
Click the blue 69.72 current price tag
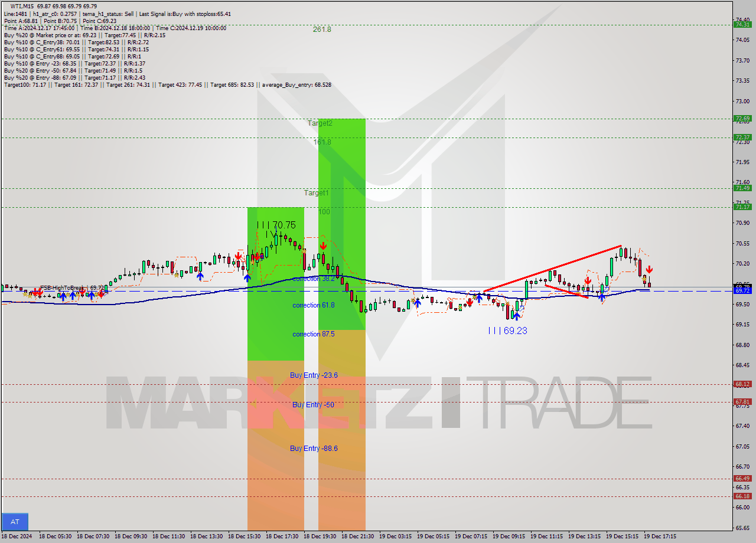click(742, 290)
